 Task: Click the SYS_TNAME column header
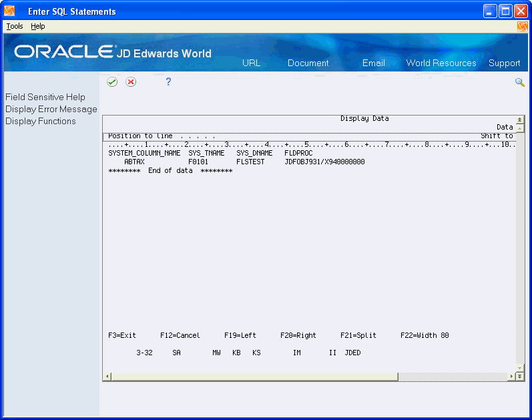click(x=206, y=153)
